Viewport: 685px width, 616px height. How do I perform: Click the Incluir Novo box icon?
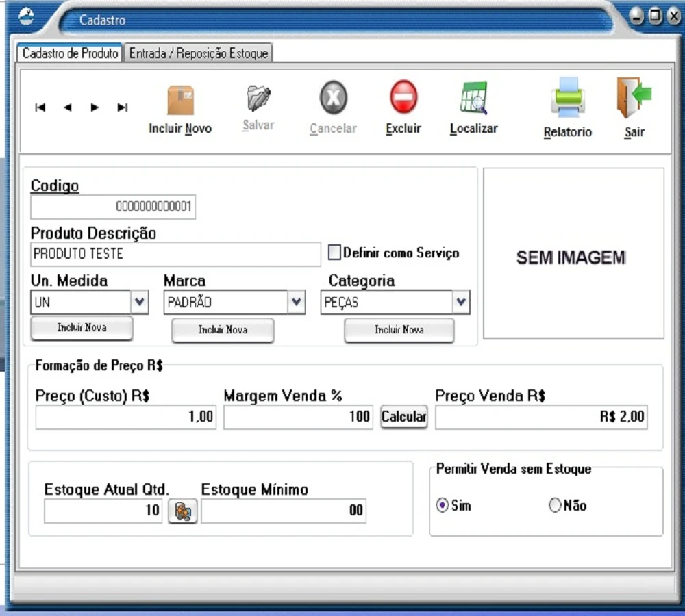point(181,100)
